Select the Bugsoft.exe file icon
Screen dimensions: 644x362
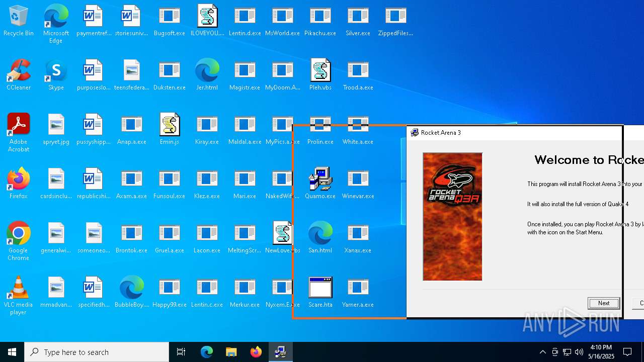pyautogui.click(x=170, y=21)
